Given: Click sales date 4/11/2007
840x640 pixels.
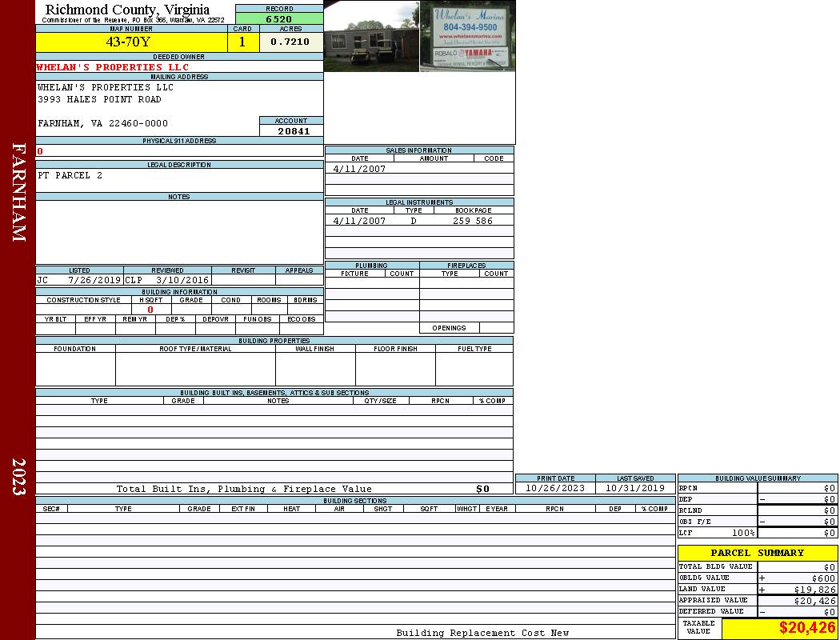Looking at the screenshot, I should tap(359, 169).
